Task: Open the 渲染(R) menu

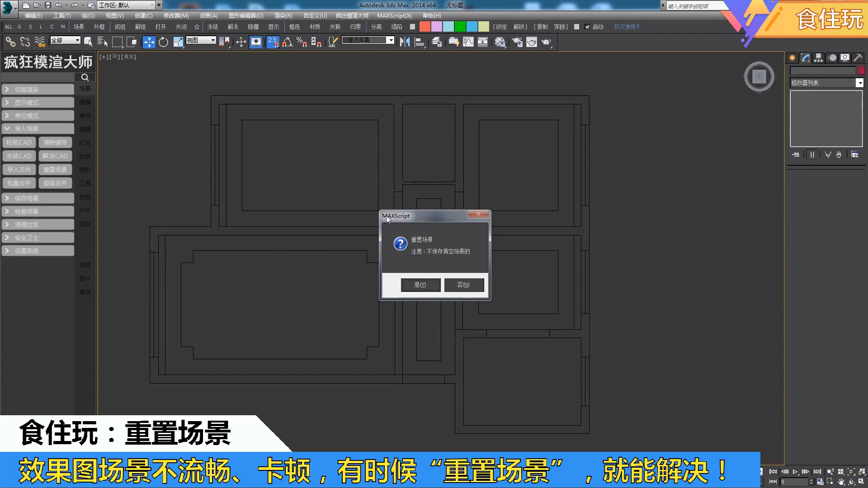Action: pyautogui.click(x=283, y=15)
